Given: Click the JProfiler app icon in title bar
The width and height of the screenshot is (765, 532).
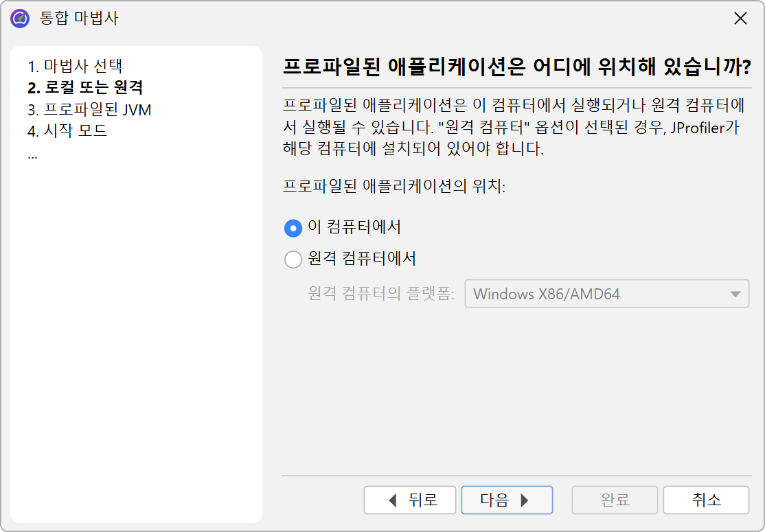Looking at the screenshot, I should click(20, 19).
